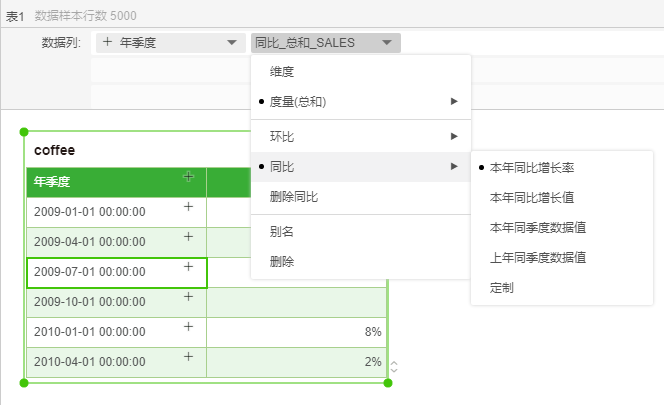Choose 本年同季度数据值 option
664x405 pixels.
(x=537, y=227)
